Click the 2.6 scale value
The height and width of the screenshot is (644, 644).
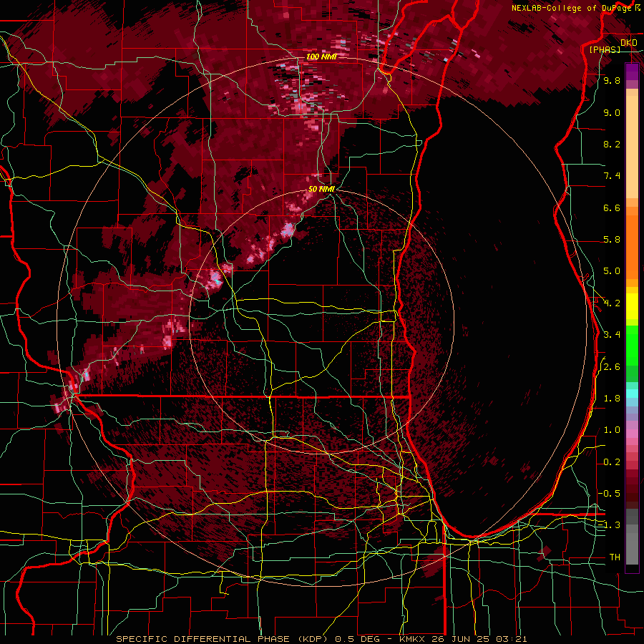click(612, 367)
